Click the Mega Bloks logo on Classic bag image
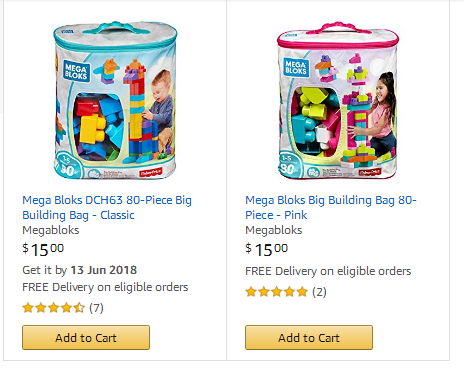 [x=76, y=71]
